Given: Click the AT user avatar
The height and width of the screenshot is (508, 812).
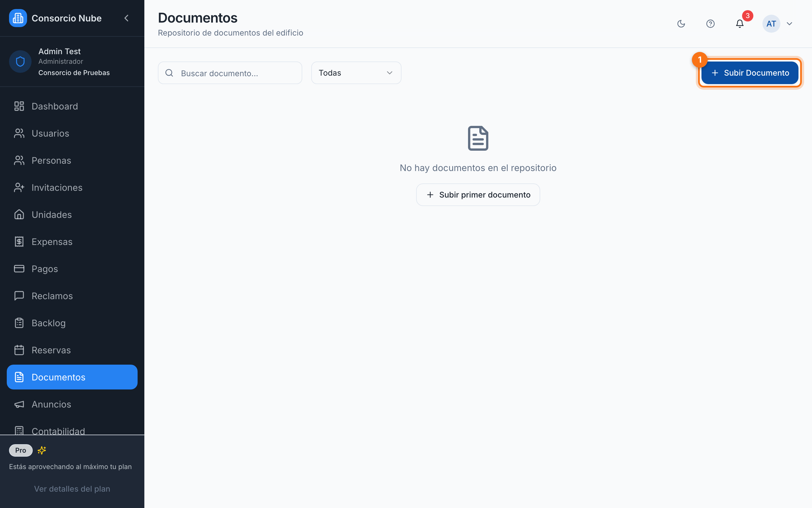Looking at the screenshot, I should (771, 24).
